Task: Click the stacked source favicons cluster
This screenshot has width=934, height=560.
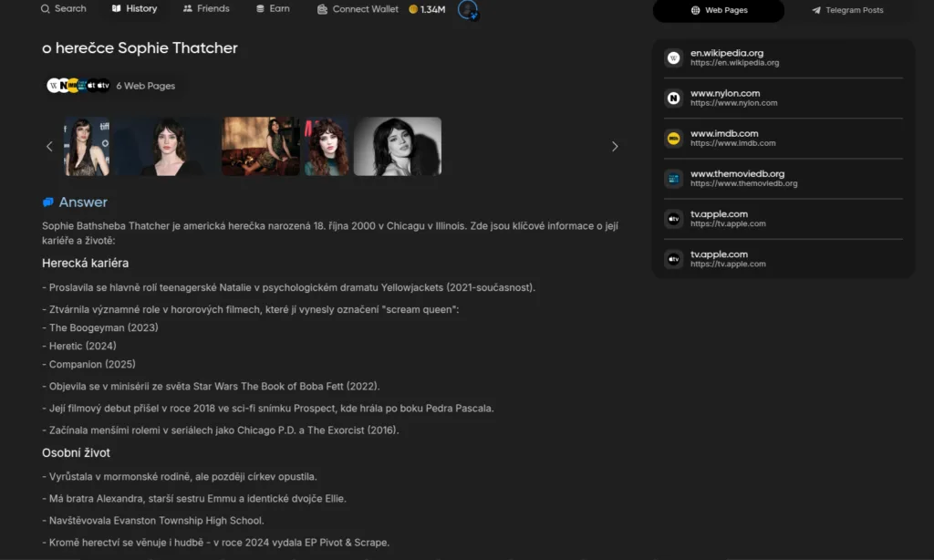Action: pos(78,86)
